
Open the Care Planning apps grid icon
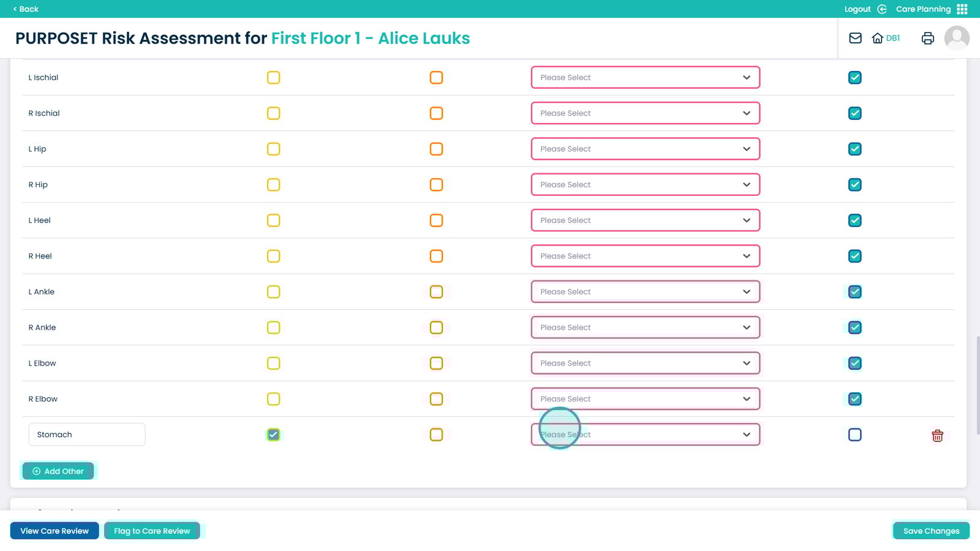point(962,9)
